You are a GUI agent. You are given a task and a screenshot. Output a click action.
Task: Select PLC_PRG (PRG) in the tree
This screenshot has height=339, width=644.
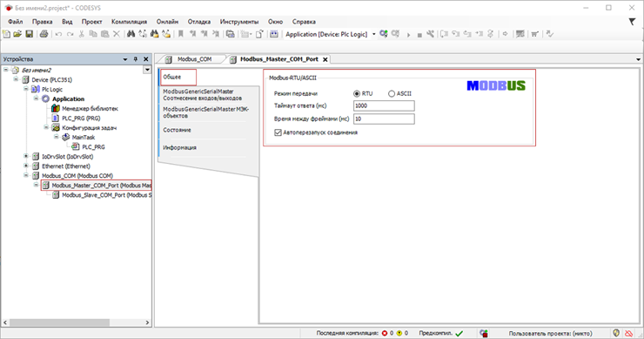click(x=81, y=118)
